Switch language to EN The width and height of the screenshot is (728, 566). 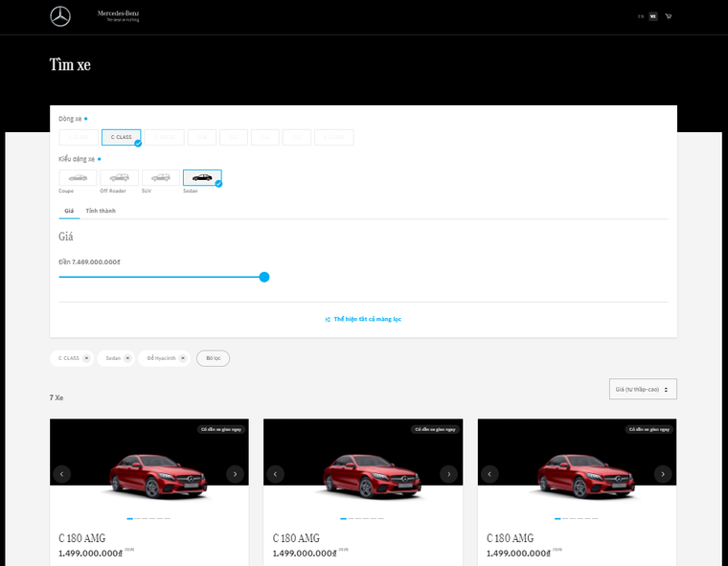pyautogui.click(x=641, y=16)
